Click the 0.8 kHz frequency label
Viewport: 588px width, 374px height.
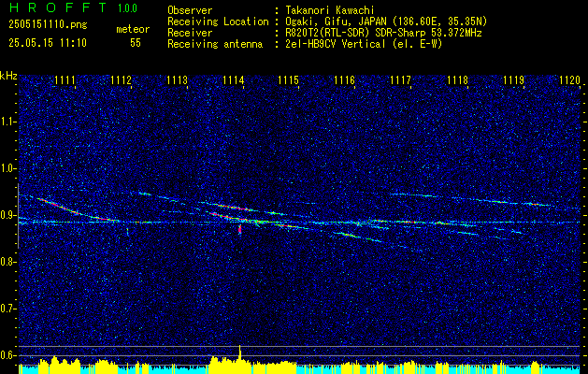[x=8, y=262]
